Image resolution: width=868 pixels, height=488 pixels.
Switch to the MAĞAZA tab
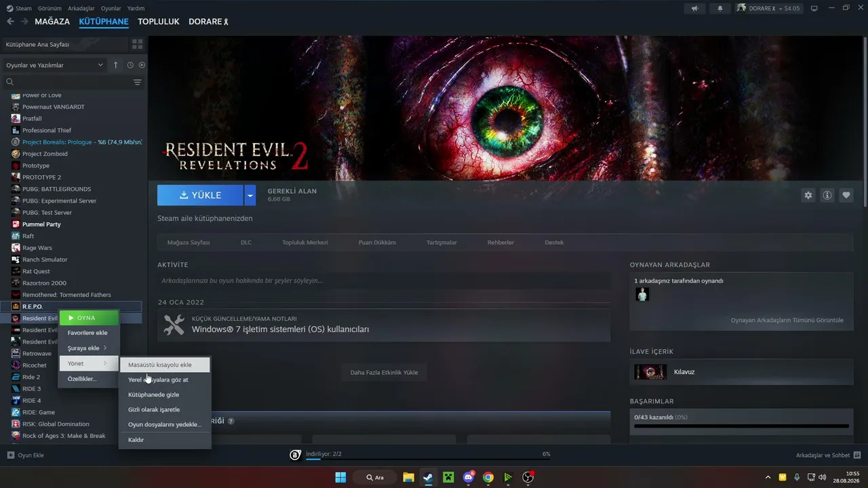click(52, 22)
